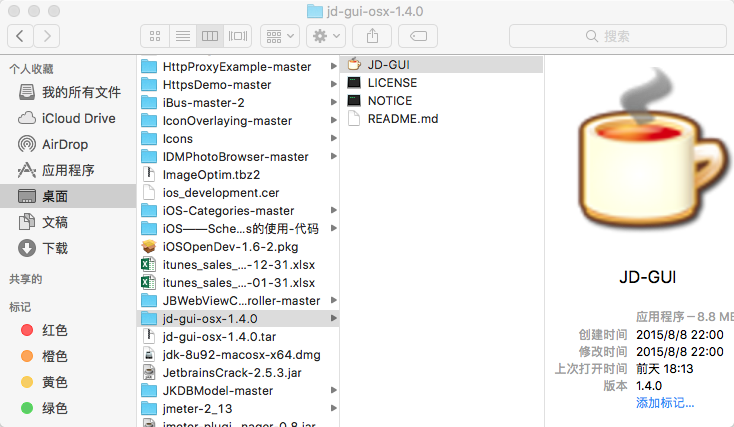The image size is (734, 427).
Task: Open 我的所有文件 in the sidebar
Action: coord(69,92)
